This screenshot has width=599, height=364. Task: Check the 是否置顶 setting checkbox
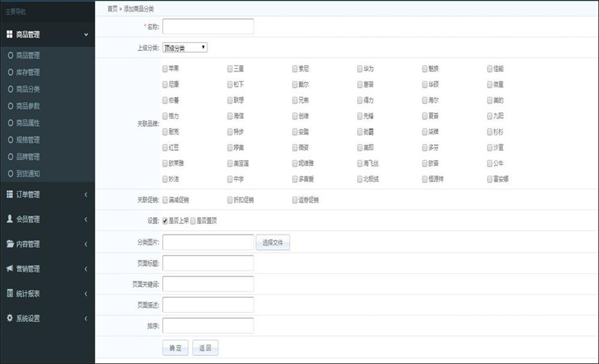(x=193, y=221)
